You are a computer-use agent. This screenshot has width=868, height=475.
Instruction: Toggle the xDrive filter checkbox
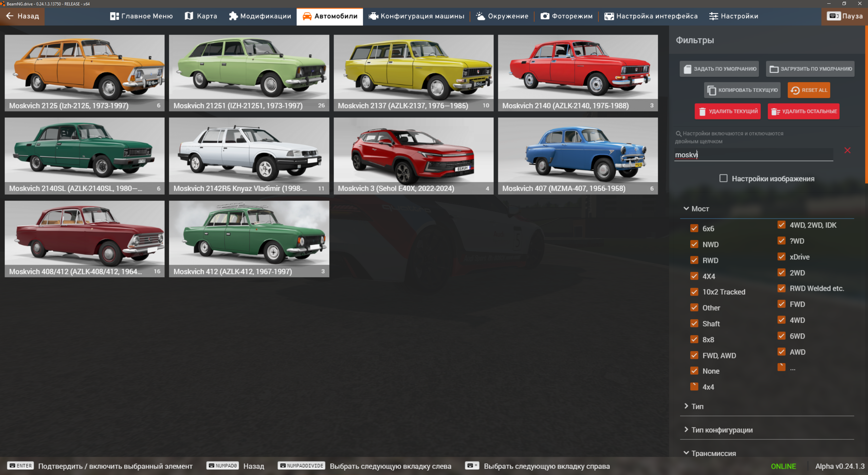tap(781, 256)
